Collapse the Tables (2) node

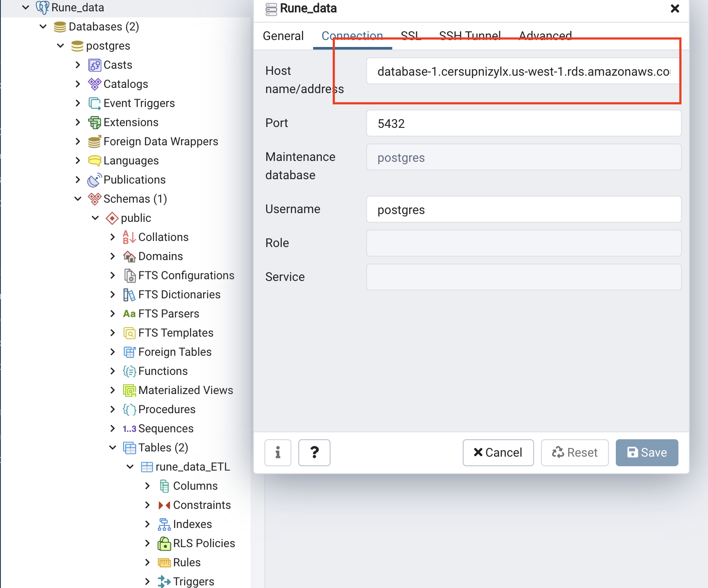point(113,448)
